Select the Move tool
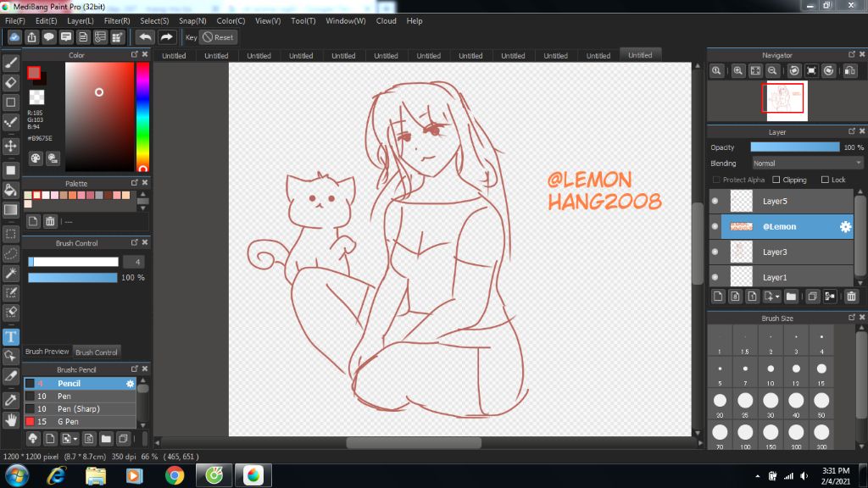 point(10,146)
